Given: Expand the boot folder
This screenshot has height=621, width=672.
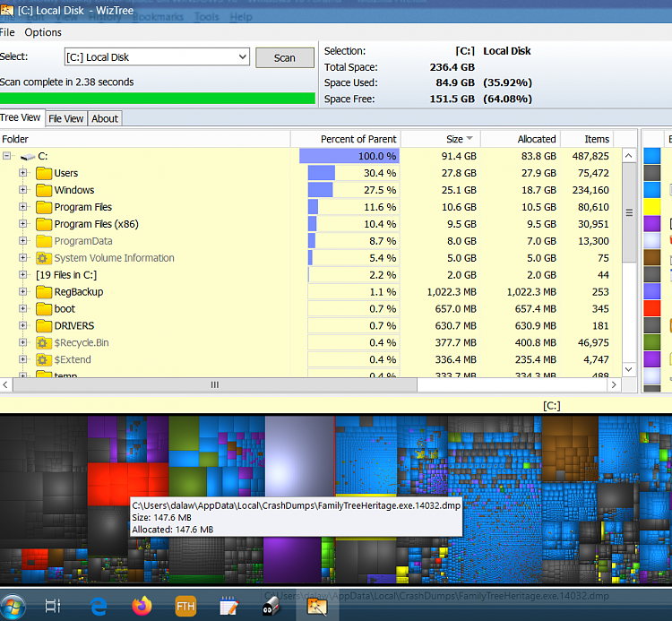Looking at the screenshot, I should pos(23,308).
